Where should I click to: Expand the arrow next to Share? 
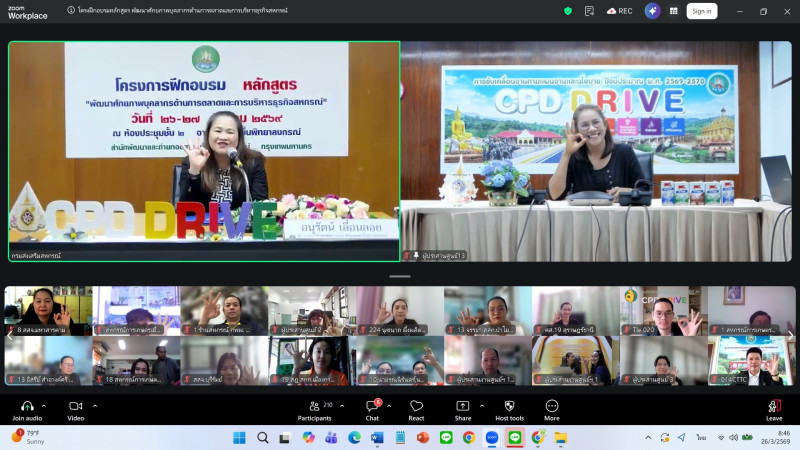coord(482,406)
